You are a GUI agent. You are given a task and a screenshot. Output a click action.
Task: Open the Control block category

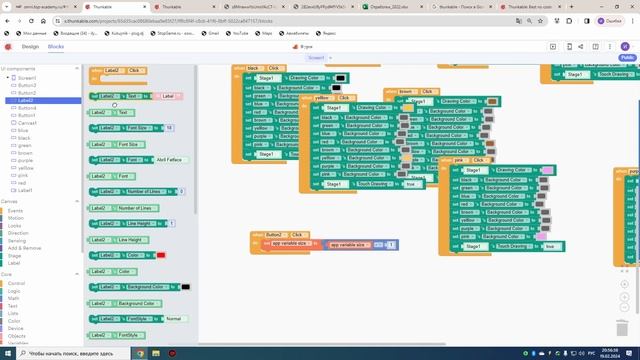coord(17,283)
